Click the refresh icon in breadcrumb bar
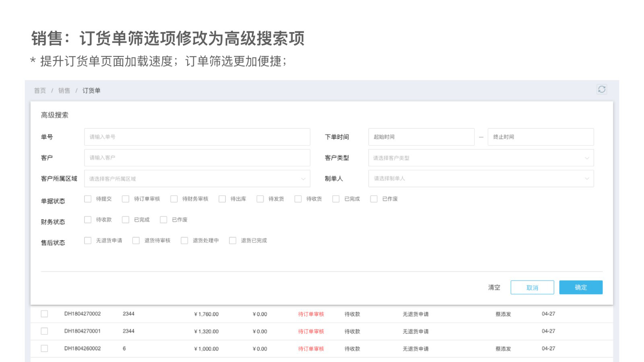 601,89
